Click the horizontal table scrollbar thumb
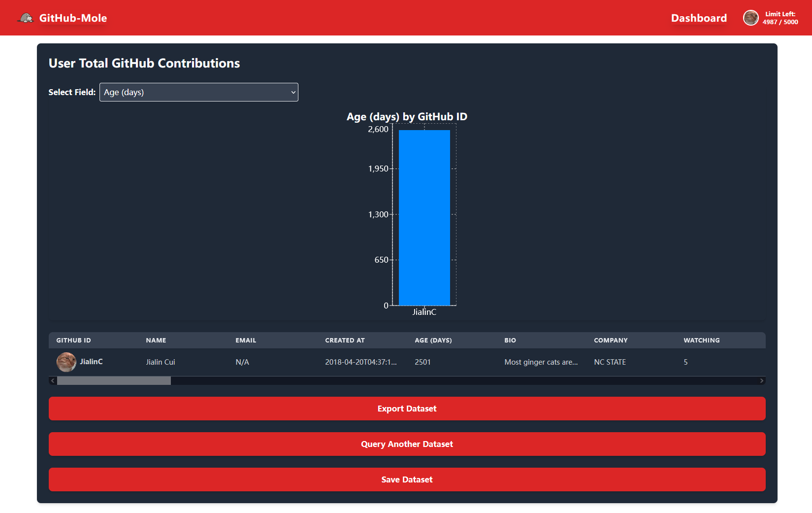 [x=114, y=381]
